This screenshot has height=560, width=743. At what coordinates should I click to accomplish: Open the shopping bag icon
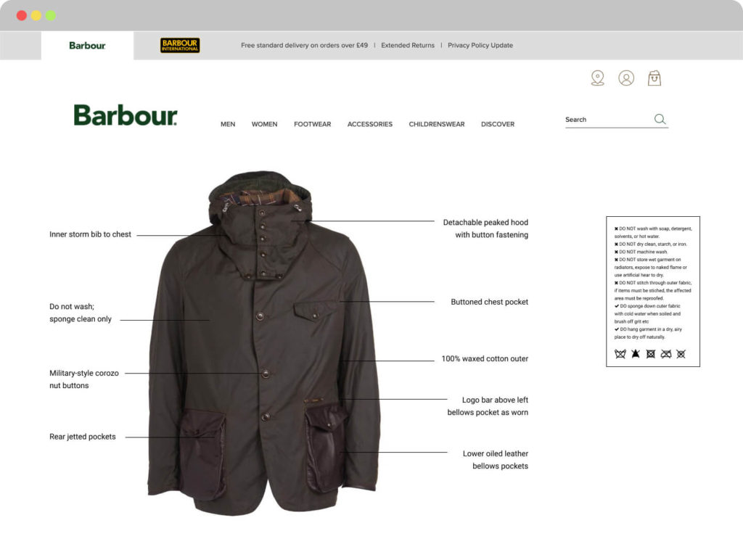click(x=654, y=78)
